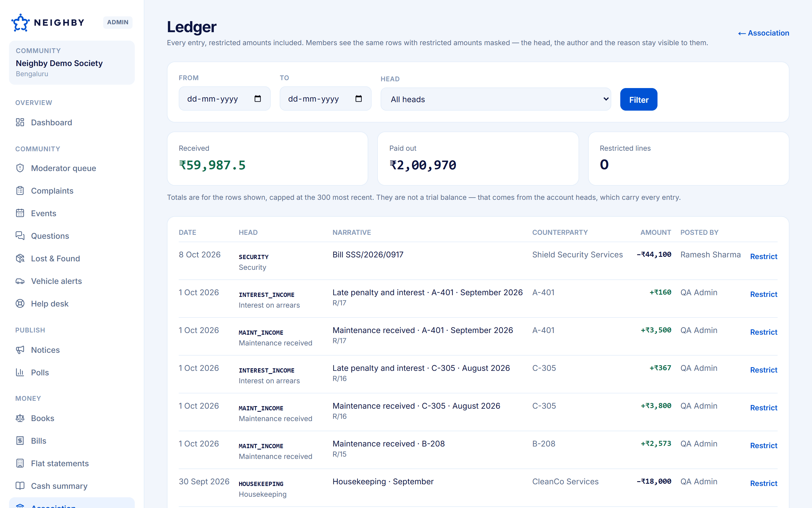
Task: Click the Events calendar icon
Action: click(20, 213)
